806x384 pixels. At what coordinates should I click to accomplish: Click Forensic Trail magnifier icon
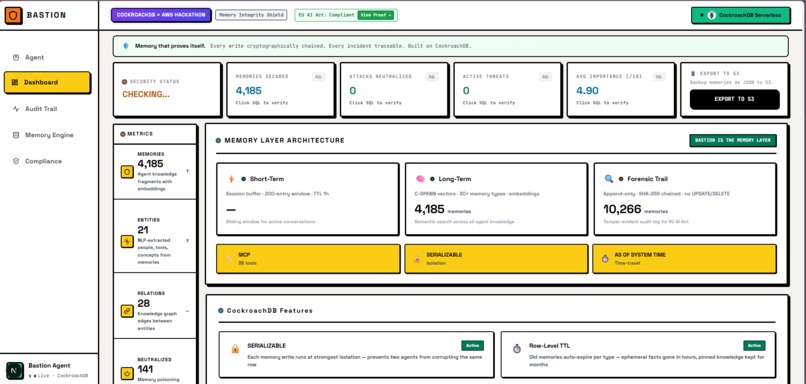point(609,179)
